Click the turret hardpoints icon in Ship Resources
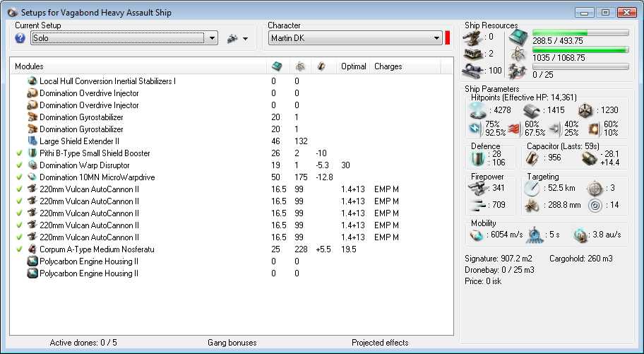644x354 pixels. (472, 37)
